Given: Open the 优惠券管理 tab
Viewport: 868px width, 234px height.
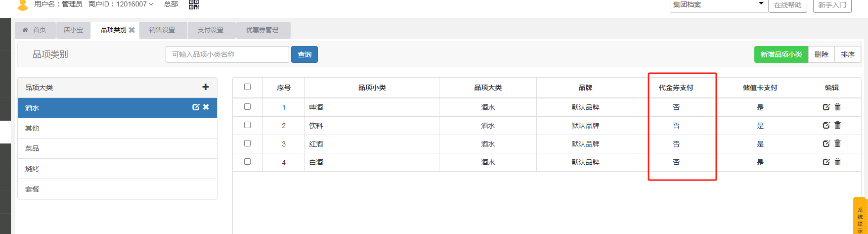Looking at the screenshot, I should [262, 30].
